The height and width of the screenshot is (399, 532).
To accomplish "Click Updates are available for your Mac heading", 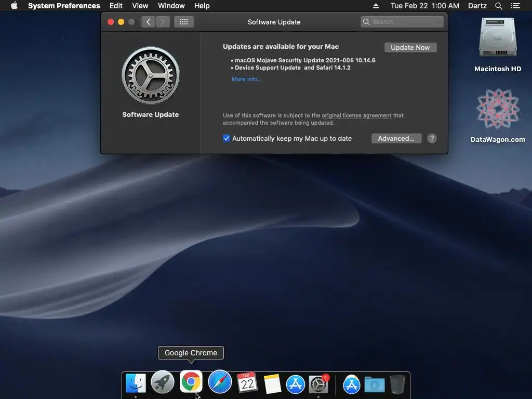I will [281, 46].
